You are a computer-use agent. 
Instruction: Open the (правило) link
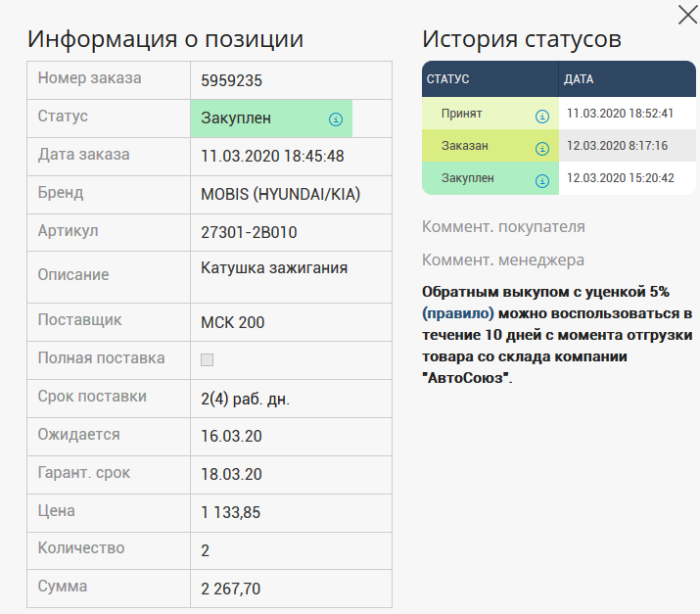click(457, 314)
